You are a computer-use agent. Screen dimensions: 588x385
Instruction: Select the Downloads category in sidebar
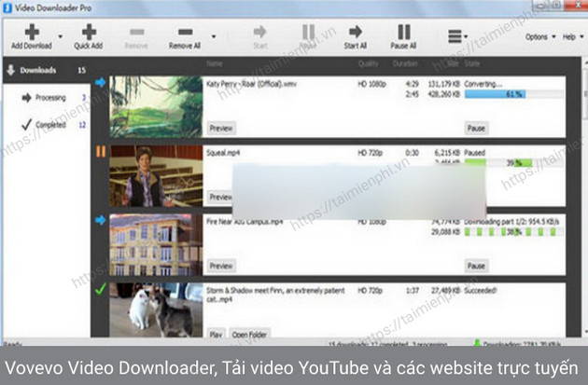click(x=47, y=70)
